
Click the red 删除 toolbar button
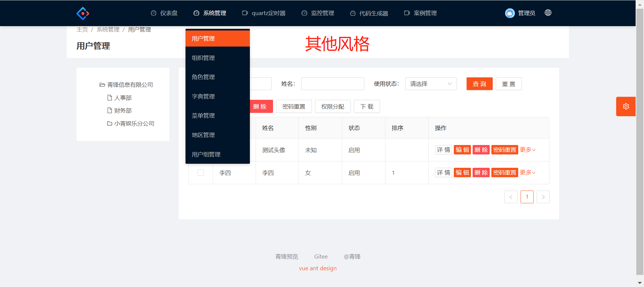(x=261, y=106)
